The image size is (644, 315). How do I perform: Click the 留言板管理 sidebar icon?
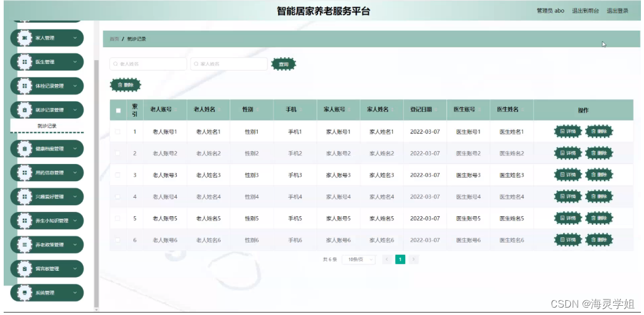[x=25, y=268]
